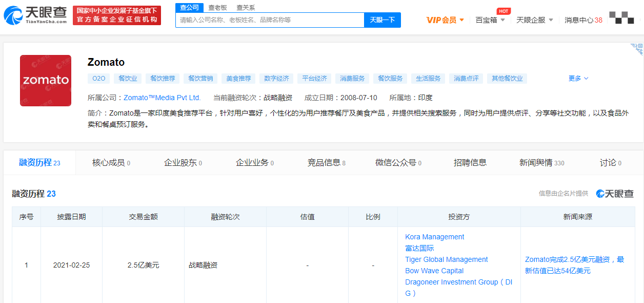This screenshot has height=303, width=644.
Task: Click the 餐饮推荐 tag
Action: coord(163,79)
